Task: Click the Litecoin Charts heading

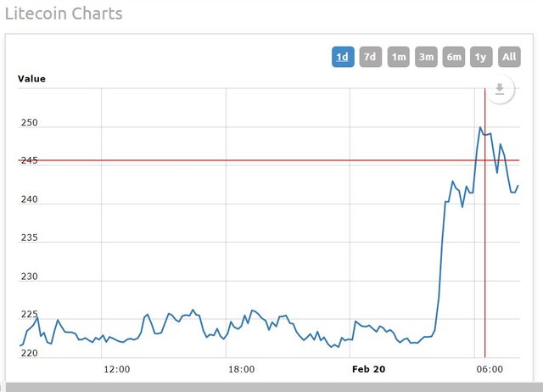Action: (64, 14)
